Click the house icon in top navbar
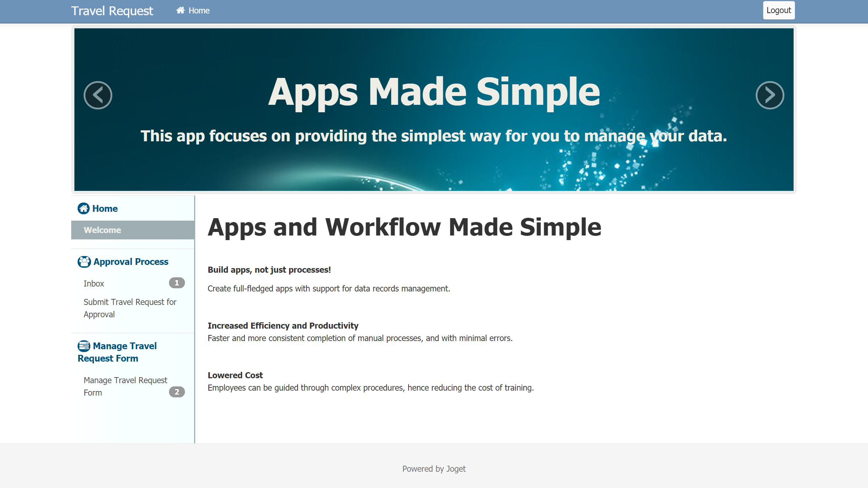Viewport: 868px width, 488px height. 181,10
